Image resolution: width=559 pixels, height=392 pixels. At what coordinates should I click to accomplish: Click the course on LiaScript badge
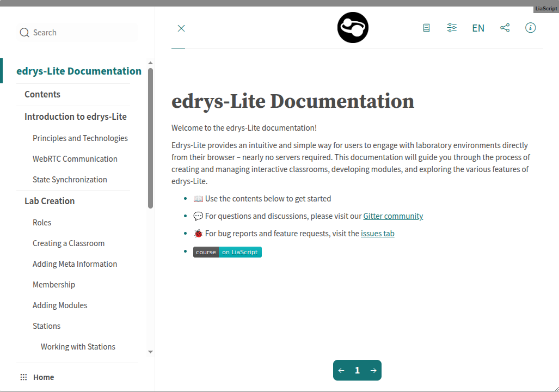coord(228,252)
